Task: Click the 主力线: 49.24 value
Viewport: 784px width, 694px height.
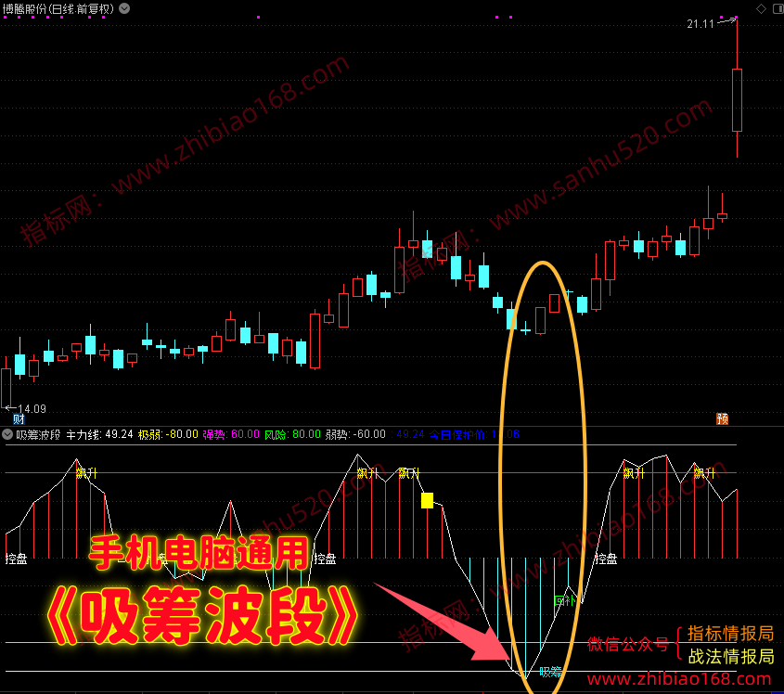Action: point(99,434)
